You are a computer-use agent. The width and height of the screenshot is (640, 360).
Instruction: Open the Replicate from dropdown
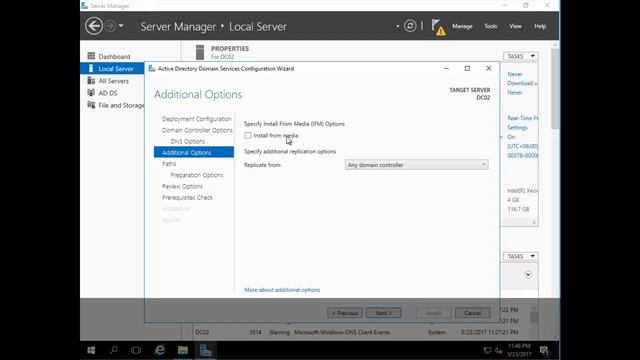pos(416,165)
